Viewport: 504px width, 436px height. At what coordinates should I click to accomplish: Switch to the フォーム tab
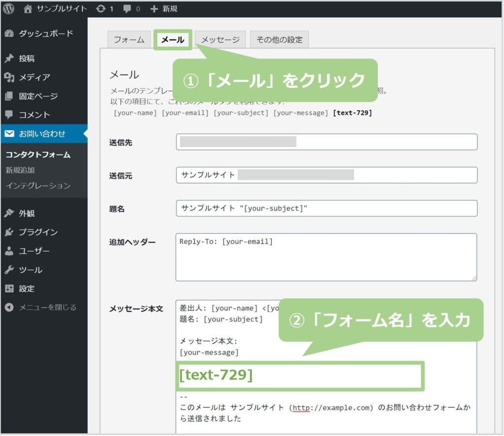129,39
